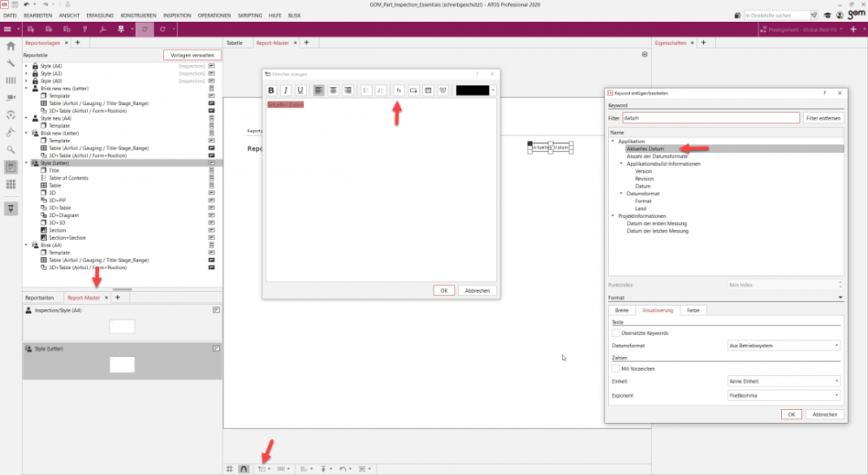Enable Übersetzte Keywords checkbox
The height and width of the screenshot is (475, 868).
(615, 333)
